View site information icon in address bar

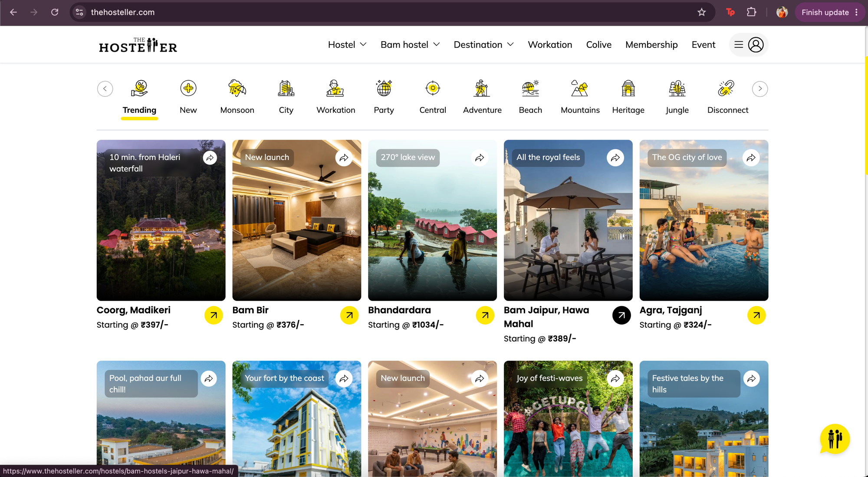79,12
